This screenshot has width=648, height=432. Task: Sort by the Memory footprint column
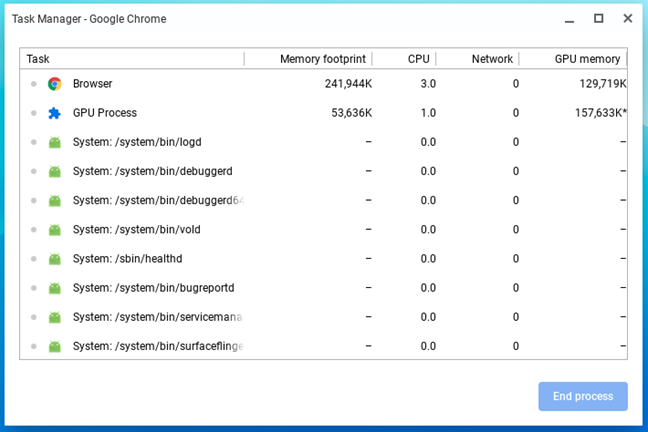308,59
